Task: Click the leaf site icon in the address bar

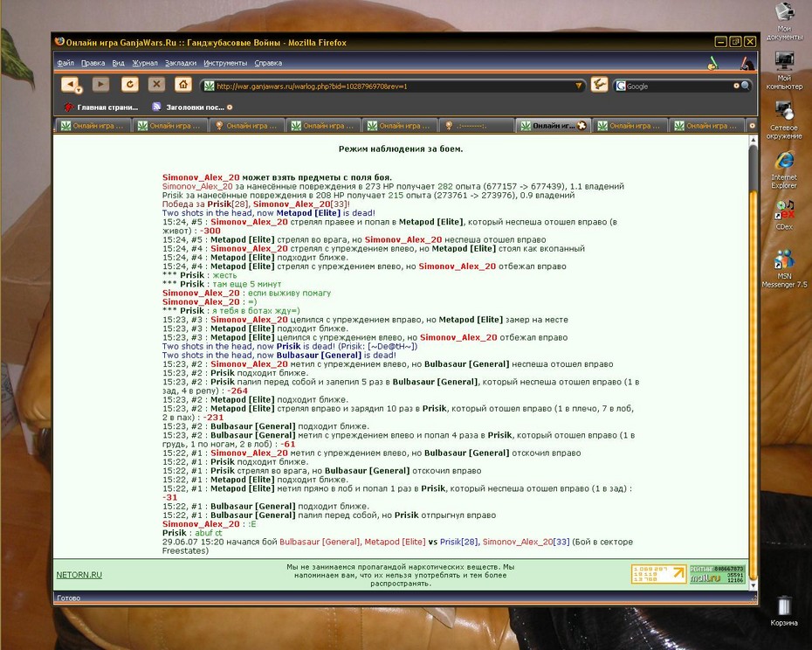Action: point(209,86)
